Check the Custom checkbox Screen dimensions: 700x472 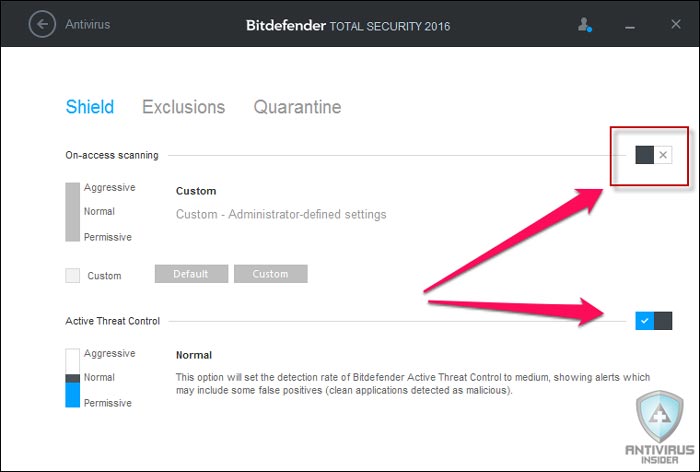[72, 275]
